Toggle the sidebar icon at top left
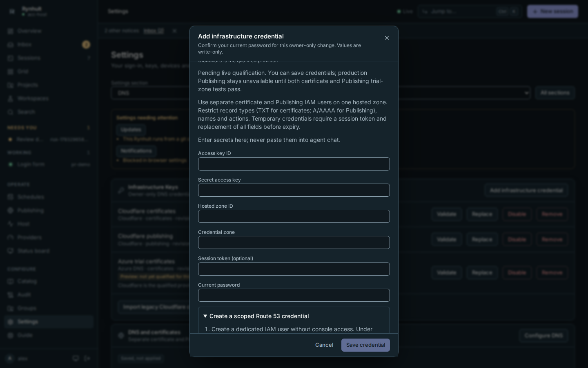 click(x=12, y=11)
